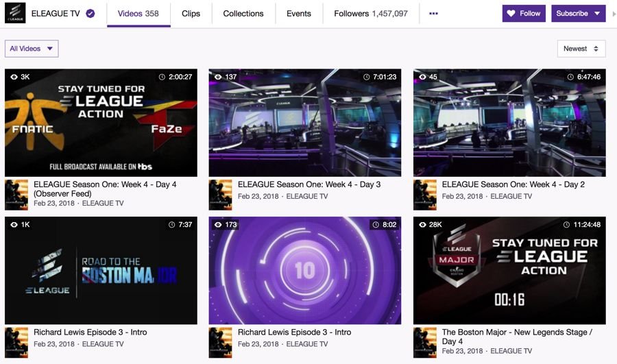Viewport: 617px width, 364px height.
Task: Select the Events tab
Action: pos(299,14)
